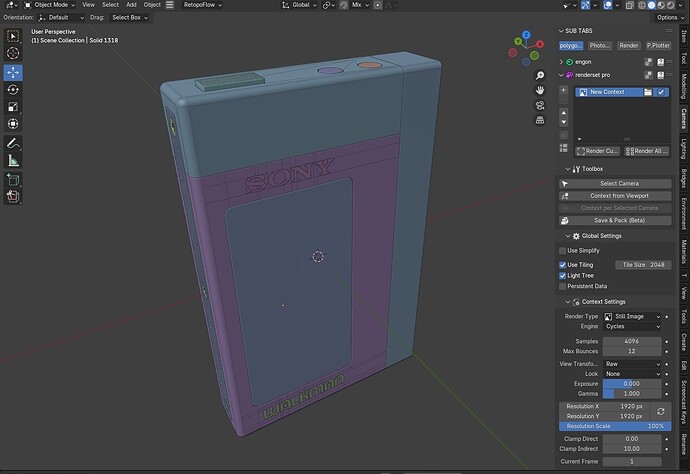This screenshot has width=690, height=474.
Task: Open folder icon on New Context row
Action: (648, 92)
